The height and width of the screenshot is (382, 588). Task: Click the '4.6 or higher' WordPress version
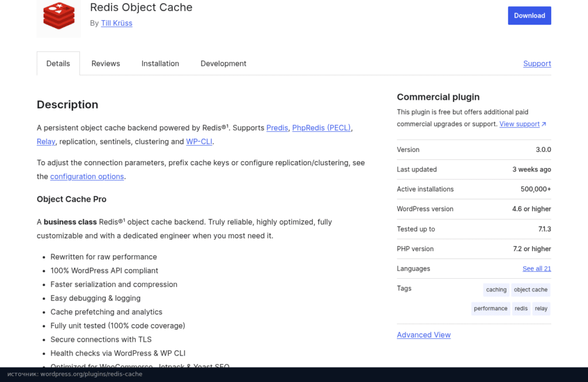pos(532,209)
